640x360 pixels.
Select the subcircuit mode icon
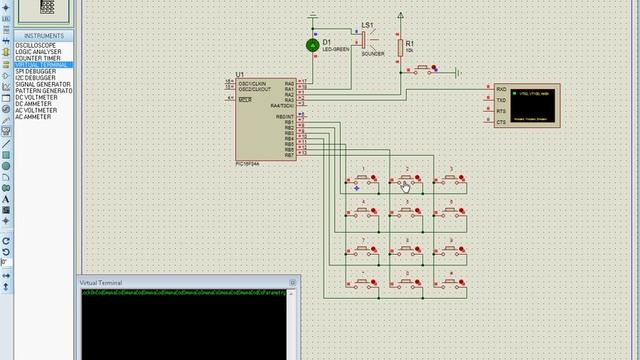coord(6,52)
